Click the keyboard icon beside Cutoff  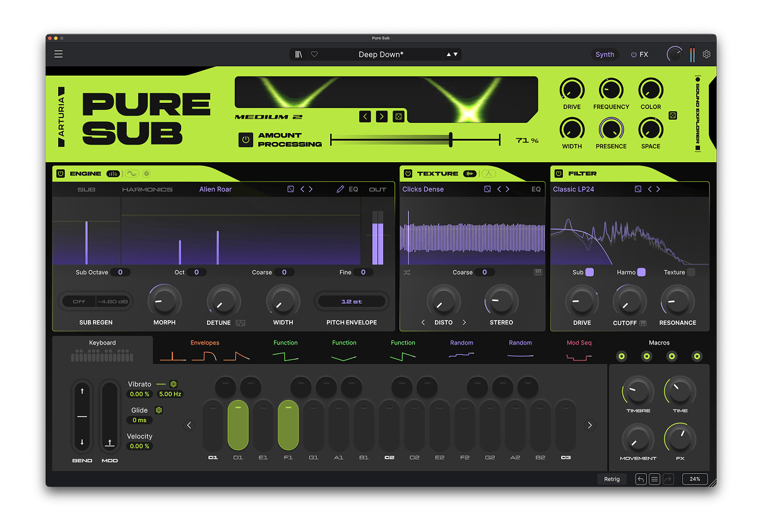coord(643,323)
